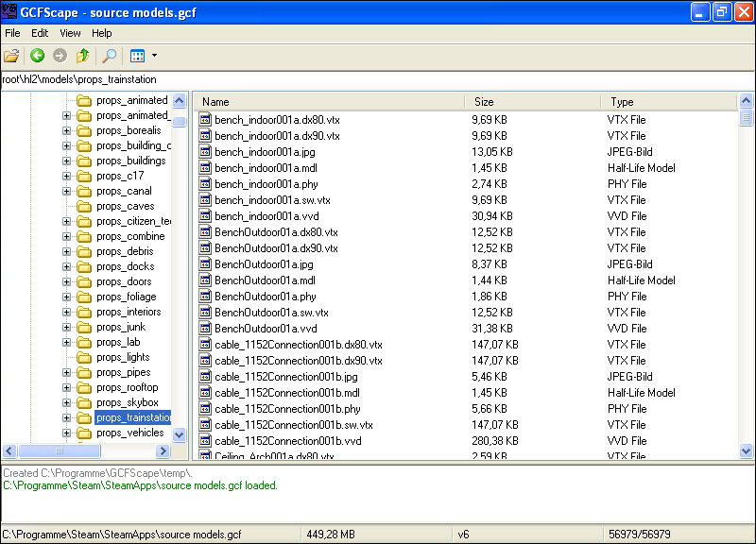Viewport: 756px width, 544px height.
Task: Open the Edit menu
Action: (40, 33)
